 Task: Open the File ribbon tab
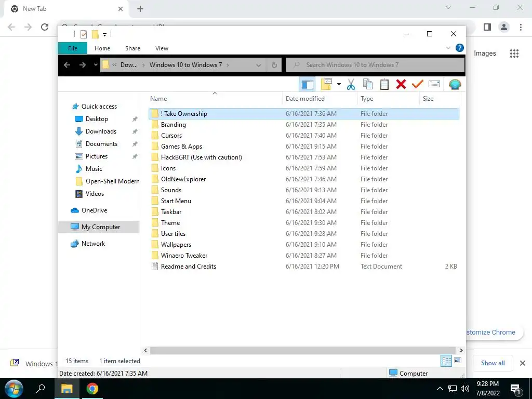73,48
